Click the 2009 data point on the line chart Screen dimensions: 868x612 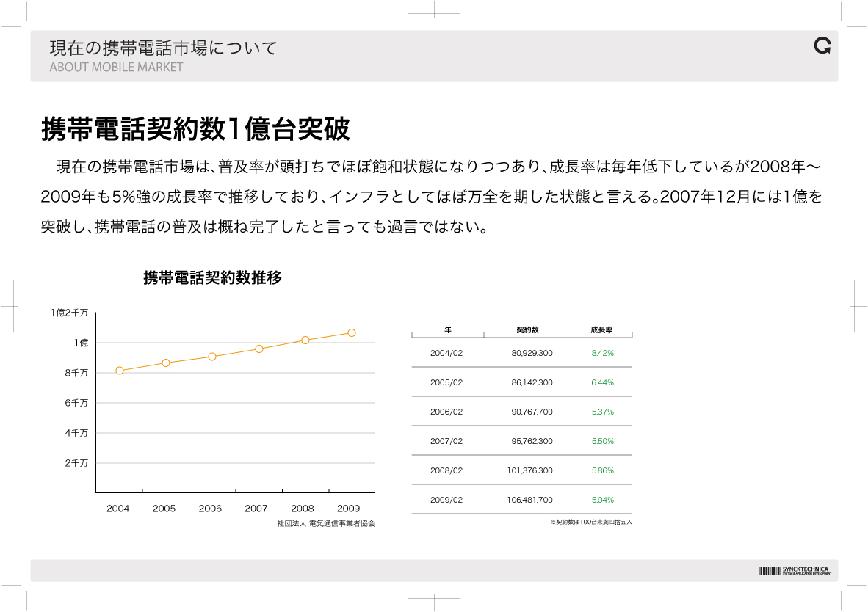pos(352,333)
